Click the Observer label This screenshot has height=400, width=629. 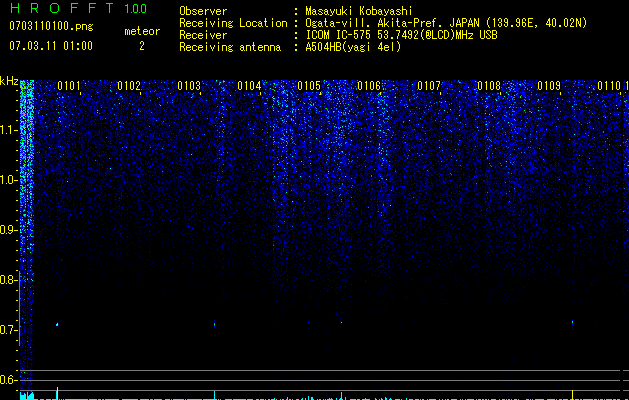tap(203, 11)
